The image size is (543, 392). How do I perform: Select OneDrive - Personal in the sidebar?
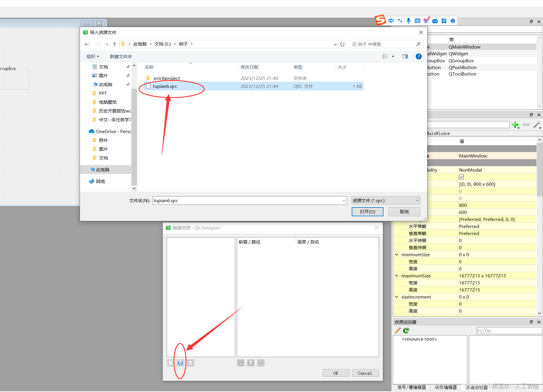[x=110, y=131]
